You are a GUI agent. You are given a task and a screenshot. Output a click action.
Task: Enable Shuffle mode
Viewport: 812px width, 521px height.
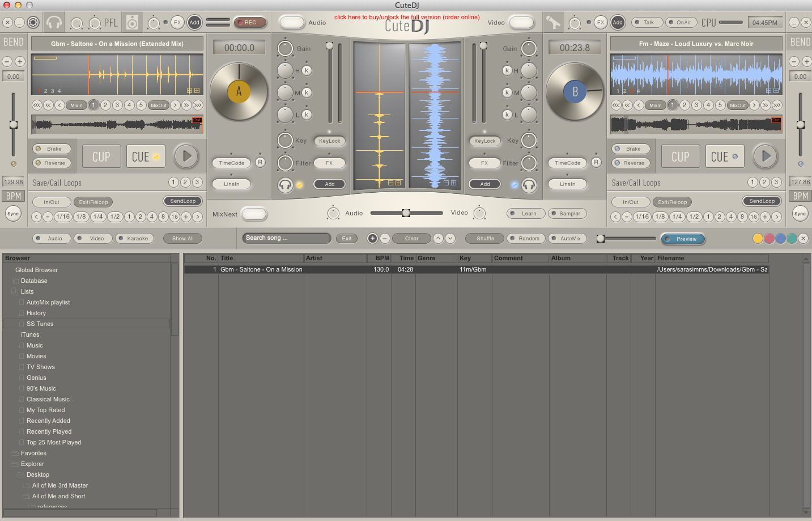click(485, 238)
